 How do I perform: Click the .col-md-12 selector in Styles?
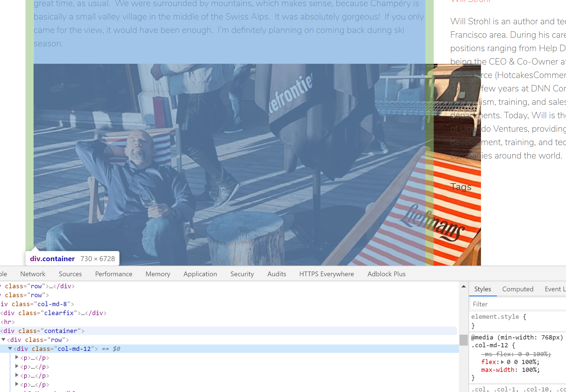[489, 345]
